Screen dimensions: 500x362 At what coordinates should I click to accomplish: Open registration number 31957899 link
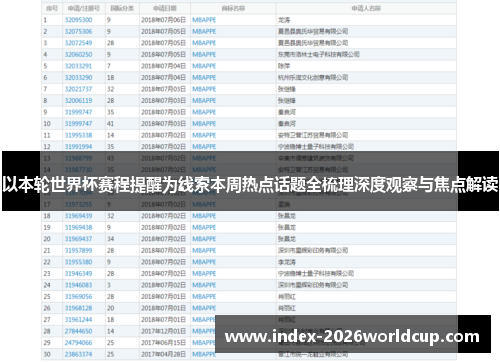(78, 251)
